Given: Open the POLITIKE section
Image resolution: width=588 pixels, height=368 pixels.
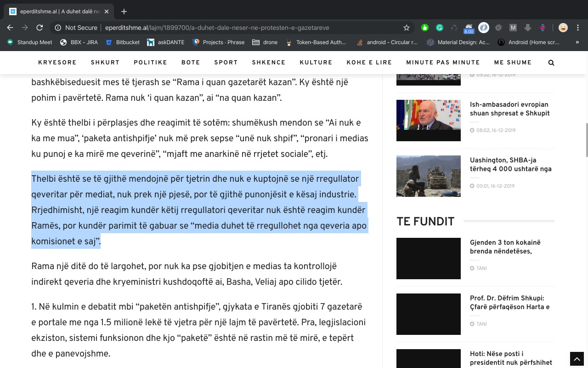Looking at the screenshot, I should (151, 63).
